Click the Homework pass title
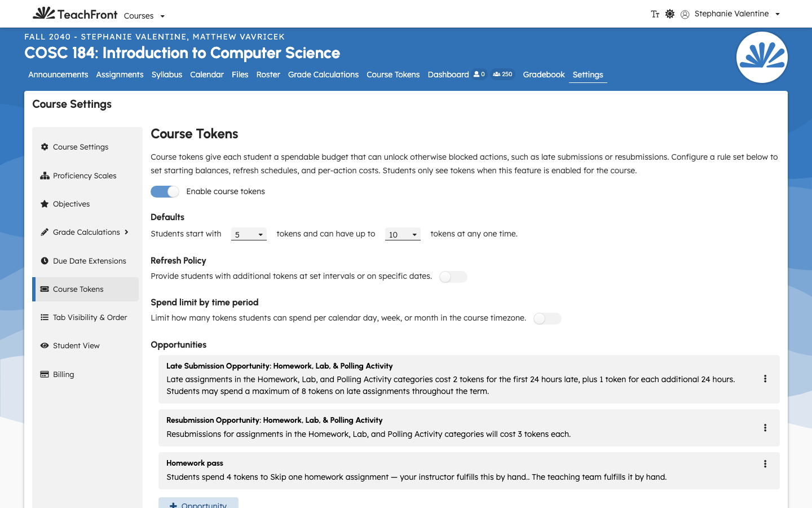Viewport: 812px width, 508px height. (x=195, y=463)
